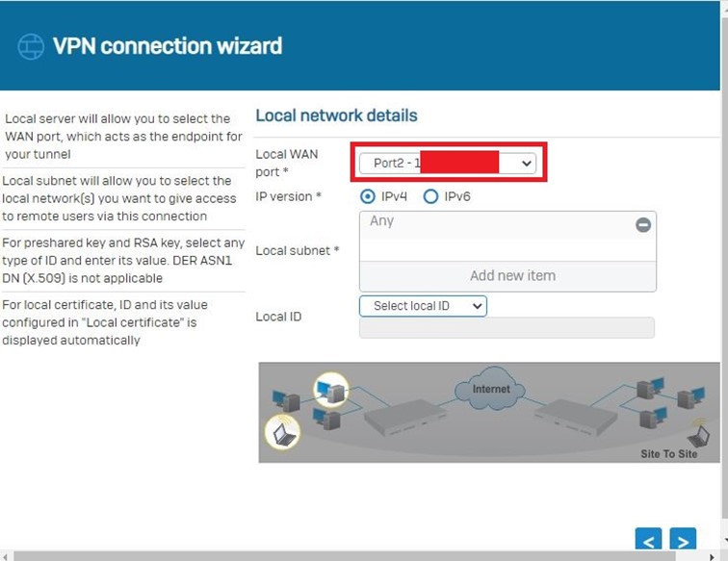Click the VPN globe icon in header

click(31, 46)
